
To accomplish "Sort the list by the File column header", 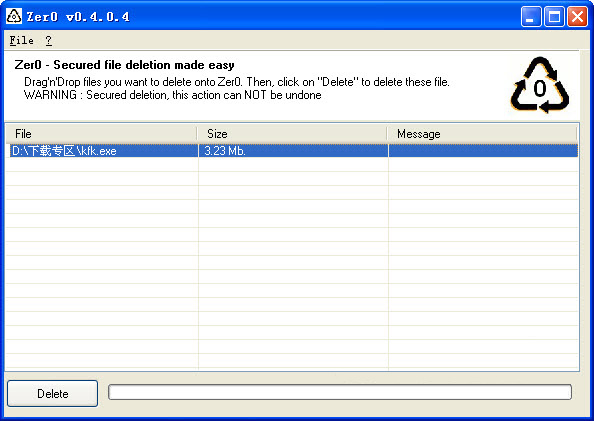I will [102, 134].
